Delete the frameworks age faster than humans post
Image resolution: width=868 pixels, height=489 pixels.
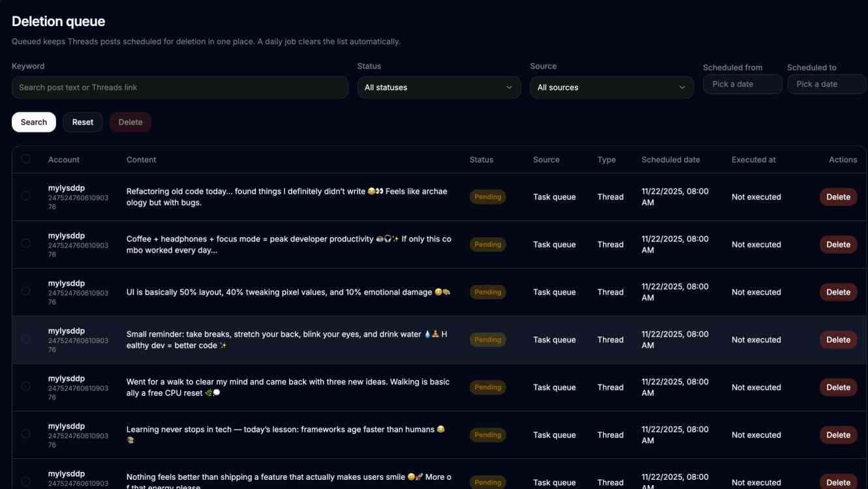coord(838,434)
